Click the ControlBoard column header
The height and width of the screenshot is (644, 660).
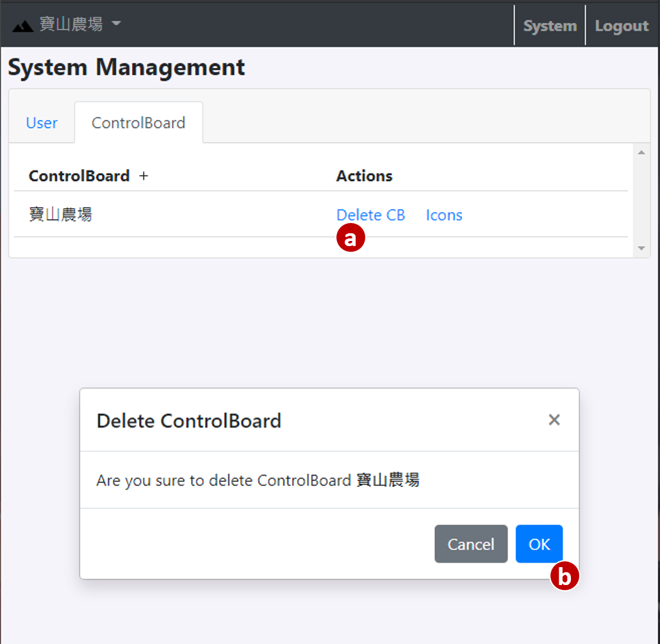(x=79, y=176)
